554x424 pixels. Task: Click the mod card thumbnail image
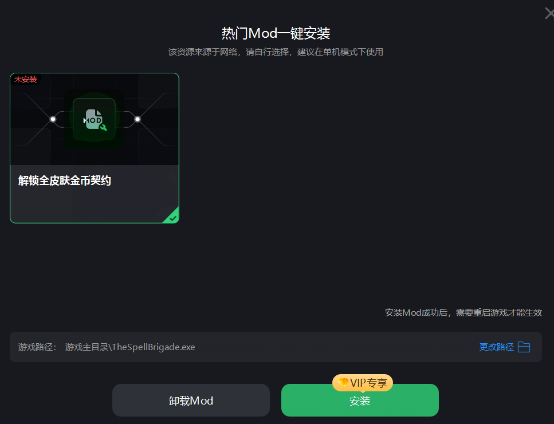(94, 119)
